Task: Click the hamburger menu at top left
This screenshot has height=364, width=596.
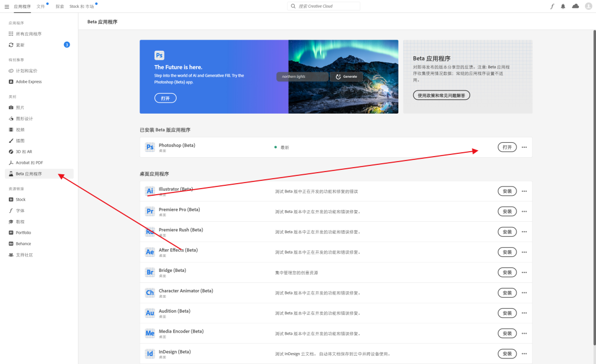Action: (7, 6)
